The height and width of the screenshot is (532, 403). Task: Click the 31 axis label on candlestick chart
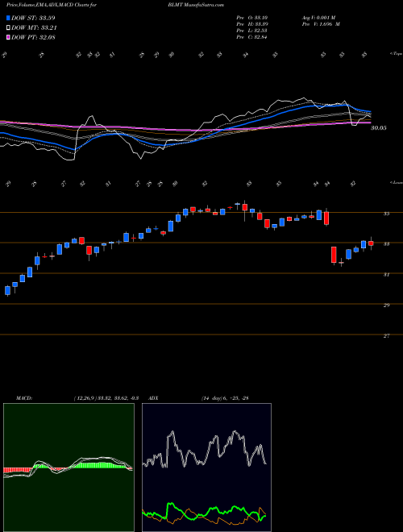point(386,275)
